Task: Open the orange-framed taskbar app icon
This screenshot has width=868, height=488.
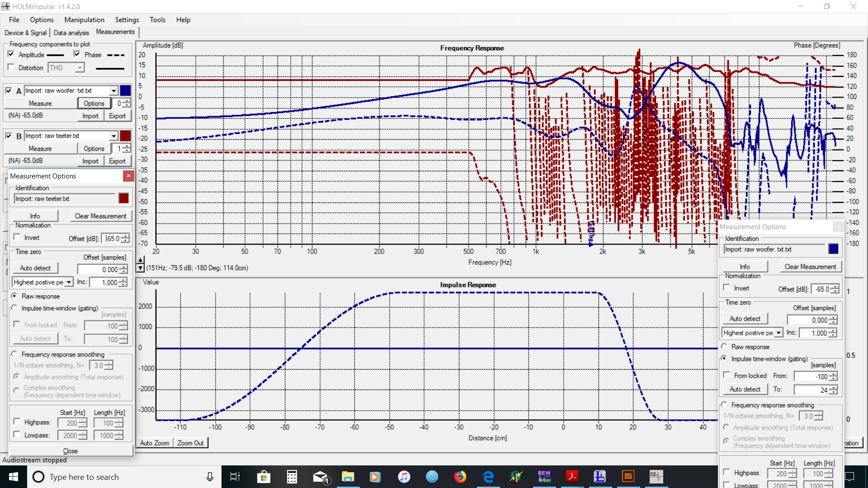Action: pyautogui.click(x=628, y=477)
